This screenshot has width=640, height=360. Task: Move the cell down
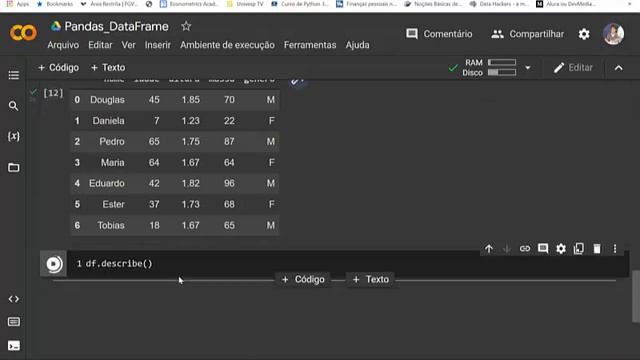[x=507, y=249]
